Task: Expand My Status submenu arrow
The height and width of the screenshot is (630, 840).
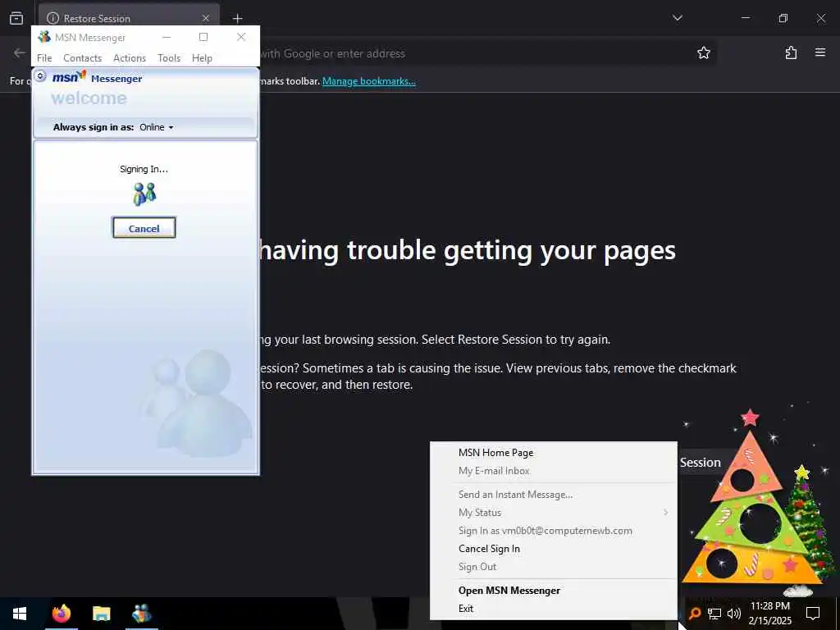Action: click(666, 513)
